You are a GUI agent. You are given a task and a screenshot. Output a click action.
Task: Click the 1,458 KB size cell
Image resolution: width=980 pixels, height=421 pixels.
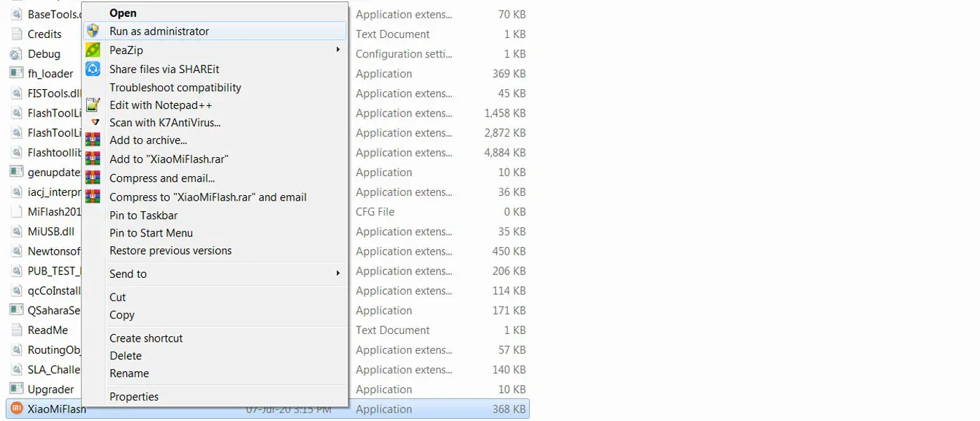point(504,113)
